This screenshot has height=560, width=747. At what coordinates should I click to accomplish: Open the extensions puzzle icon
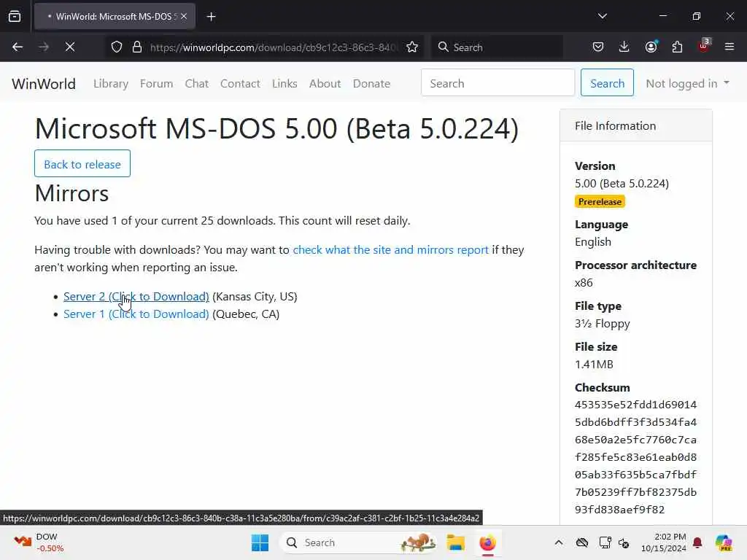point(677,47)
